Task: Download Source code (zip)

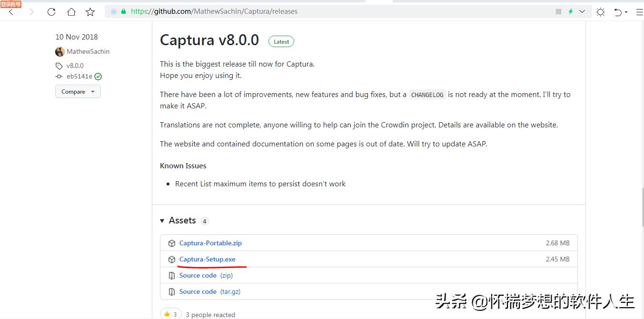Action: pos(206,275)
